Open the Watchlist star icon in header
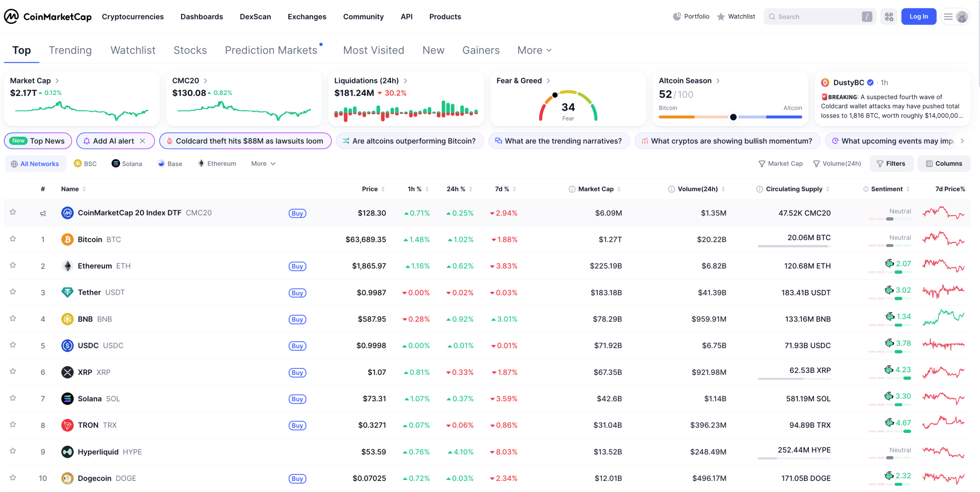The height and width of the screenshot is (492, 980). 721,16
